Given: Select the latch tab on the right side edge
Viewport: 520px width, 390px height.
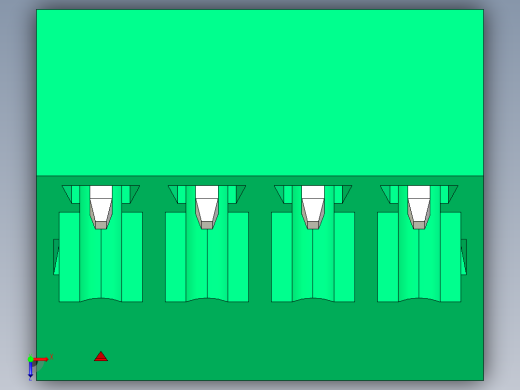Looking at the screenshot, I should pyautogui.click(x=464, y=257).
